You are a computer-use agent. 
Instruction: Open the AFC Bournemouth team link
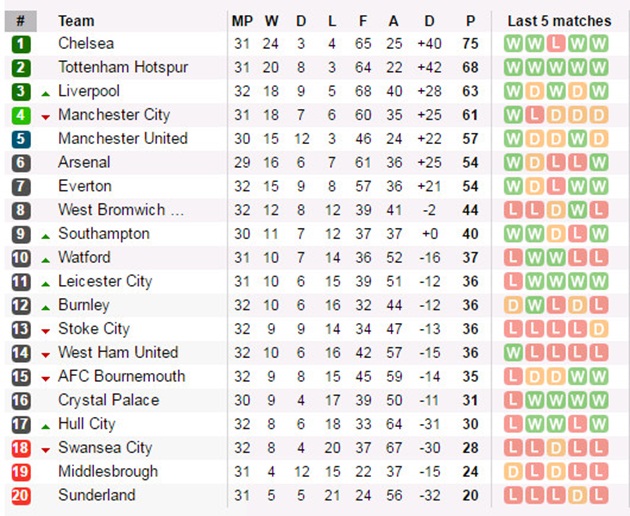click(122, 376)
